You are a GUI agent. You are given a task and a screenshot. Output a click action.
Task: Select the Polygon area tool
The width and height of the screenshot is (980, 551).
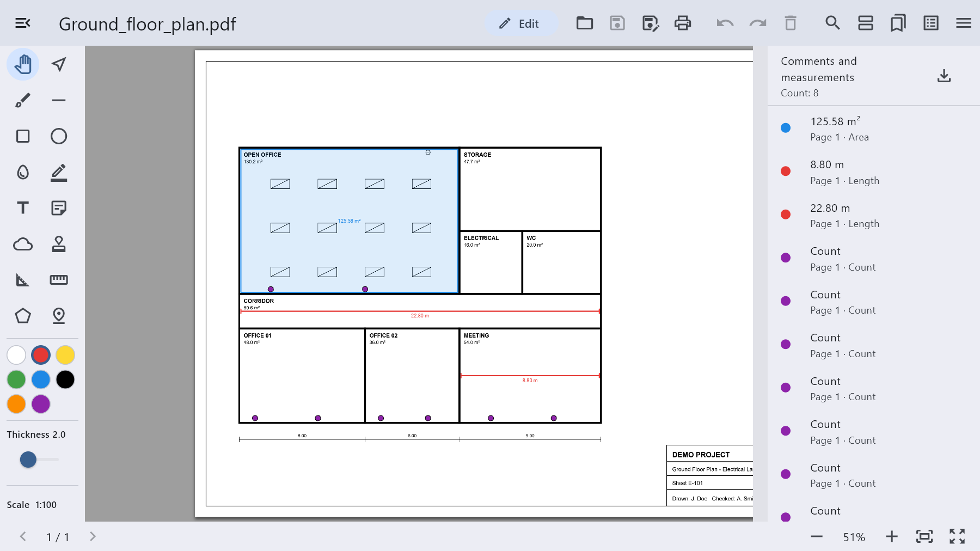click(23, 316)
